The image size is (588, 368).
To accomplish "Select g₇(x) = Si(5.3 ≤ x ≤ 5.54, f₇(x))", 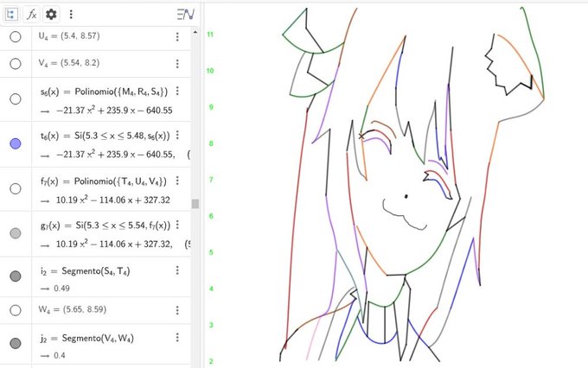I will (105, 225).
